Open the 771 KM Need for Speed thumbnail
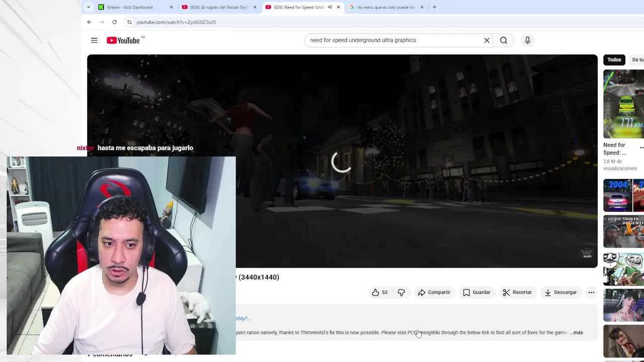The height and width of the screenshot is (362, 644). [x=623, y=104]
